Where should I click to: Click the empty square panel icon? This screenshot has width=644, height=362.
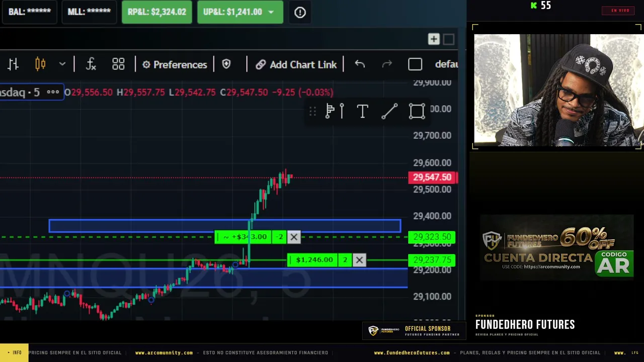(x=449, y=39)
